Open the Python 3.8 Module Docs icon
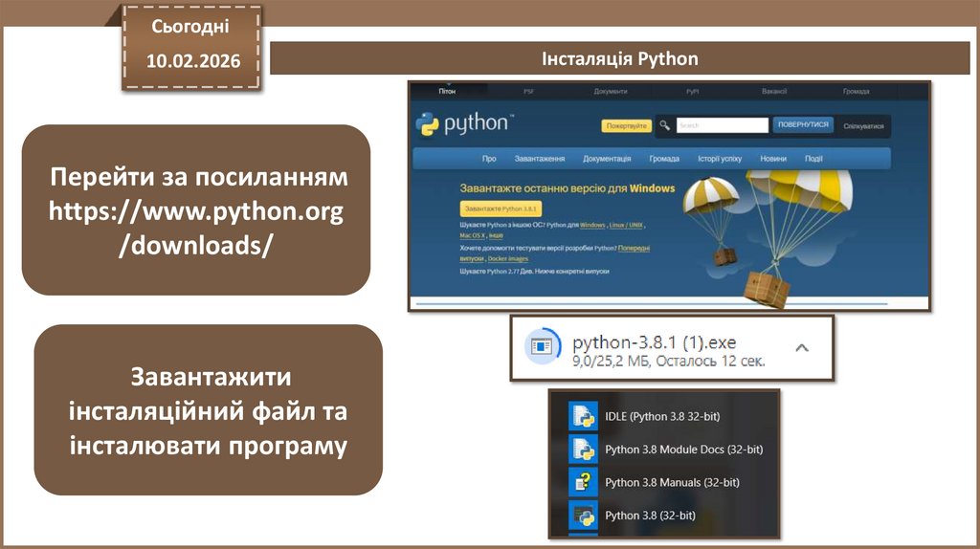The image size is (980, 549). point(583,450)
